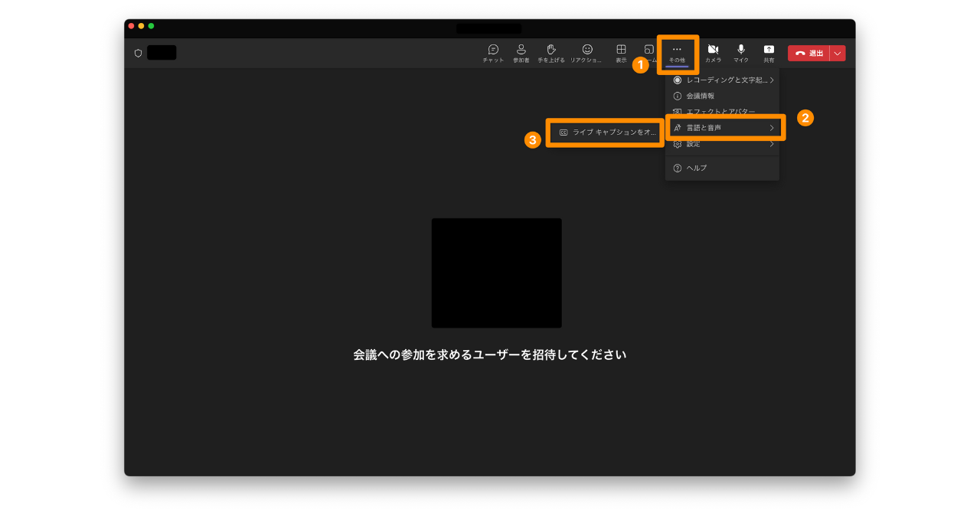
Task: Expand レコーディングと文字起こし submenu
Action: click(x=723, y=80)
